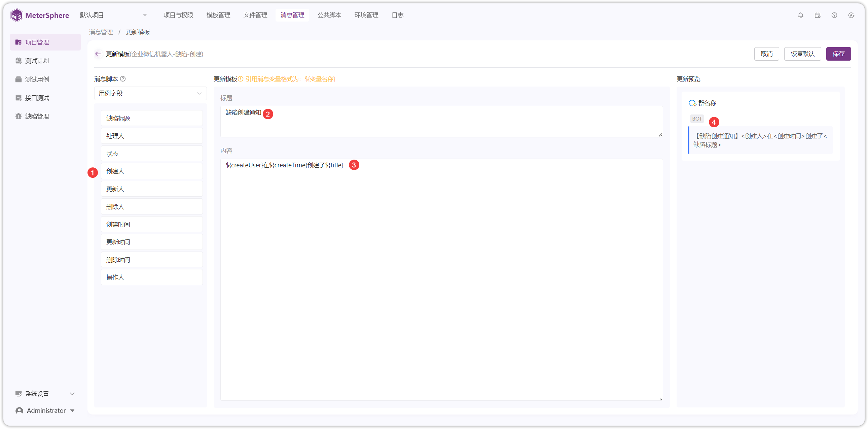The height and width of the screenshot is (429, 868).
Task: Select the 创建时间 field variable
Action: click(152, 224)
